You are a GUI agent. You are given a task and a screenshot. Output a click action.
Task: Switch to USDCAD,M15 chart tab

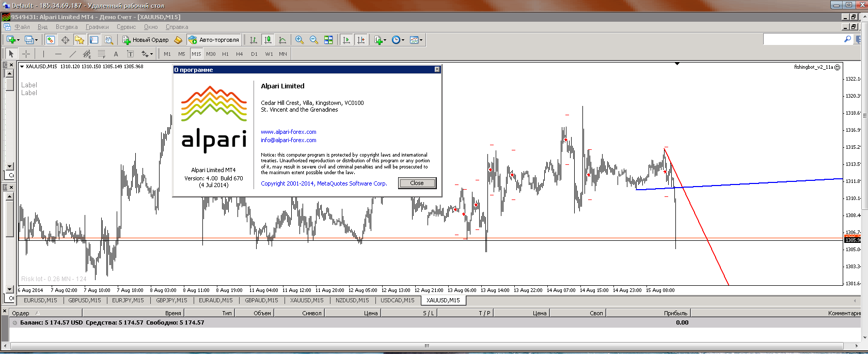398,300
